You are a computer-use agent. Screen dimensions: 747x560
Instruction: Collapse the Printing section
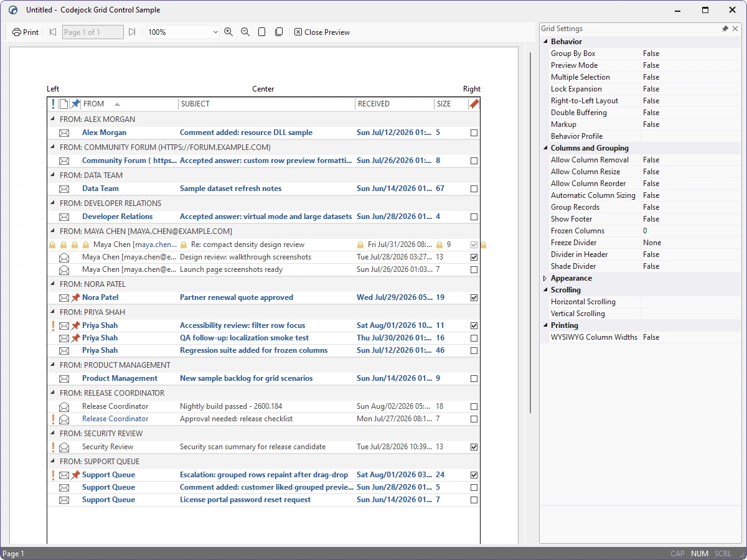(x=545, y=325)
